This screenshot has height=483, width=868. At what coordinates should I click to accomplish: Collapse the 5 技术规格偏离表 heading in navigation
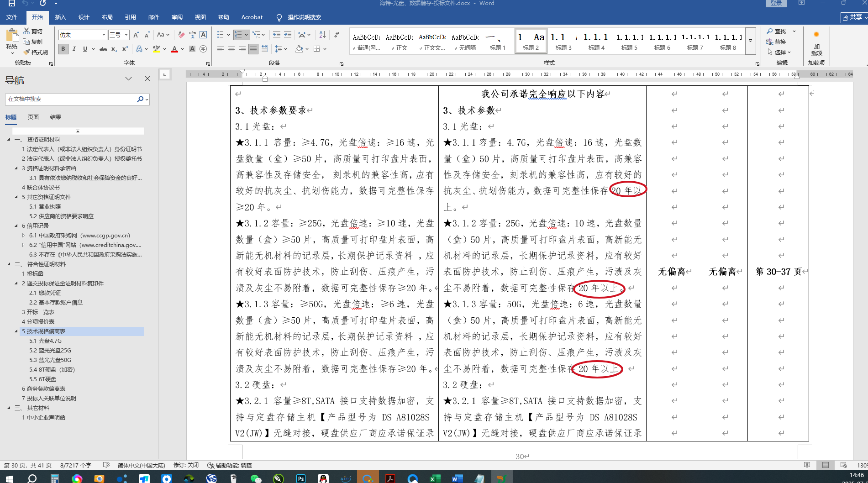tap(16, 331)
